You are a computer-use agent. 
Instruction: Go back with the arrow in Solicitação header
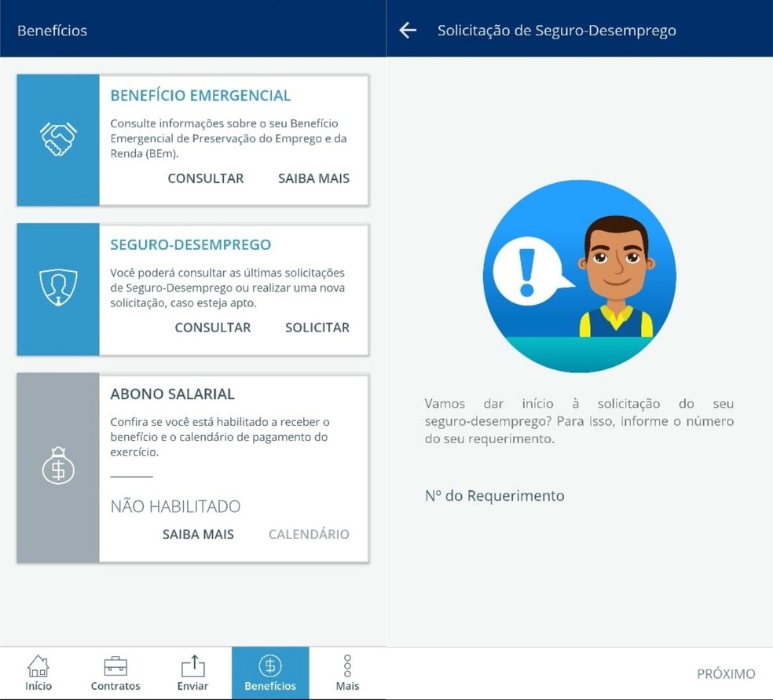(408, 30)
